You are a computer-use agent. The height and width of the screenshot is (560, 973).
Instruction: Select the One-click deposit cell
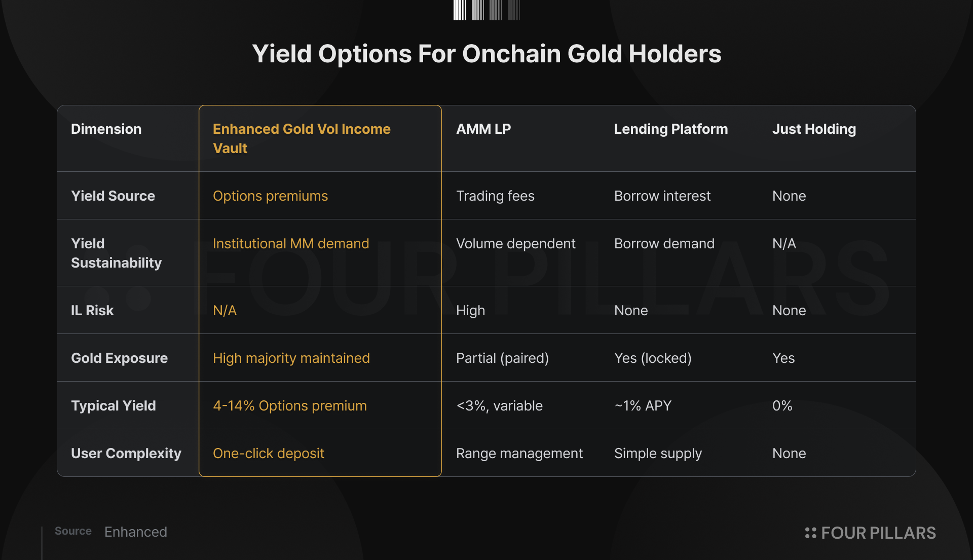(269, 453)
